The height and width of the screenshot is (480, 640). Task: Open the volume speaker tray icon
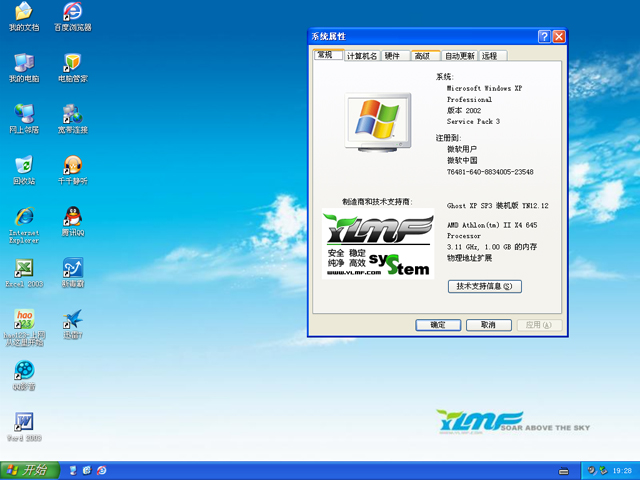[x=591, y=471]
